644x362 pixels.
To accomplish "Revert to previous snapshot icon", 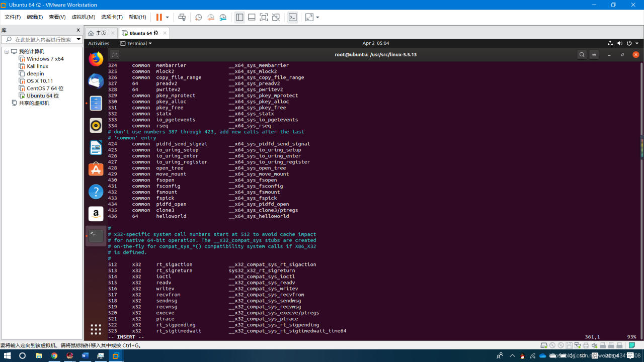I will click(x=211, y=17).
